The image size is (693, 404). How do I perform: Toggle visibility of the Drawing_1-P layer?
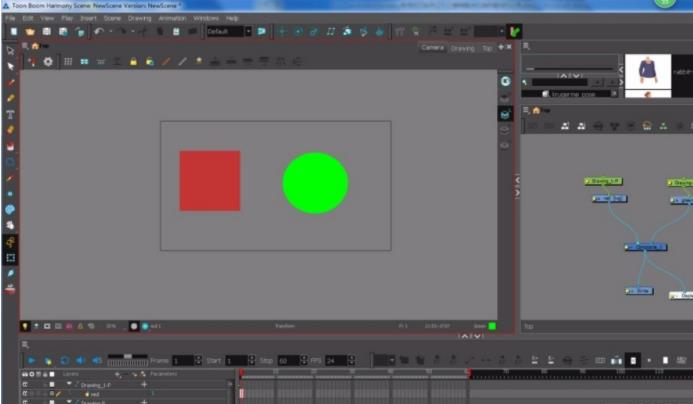(25, 385)
